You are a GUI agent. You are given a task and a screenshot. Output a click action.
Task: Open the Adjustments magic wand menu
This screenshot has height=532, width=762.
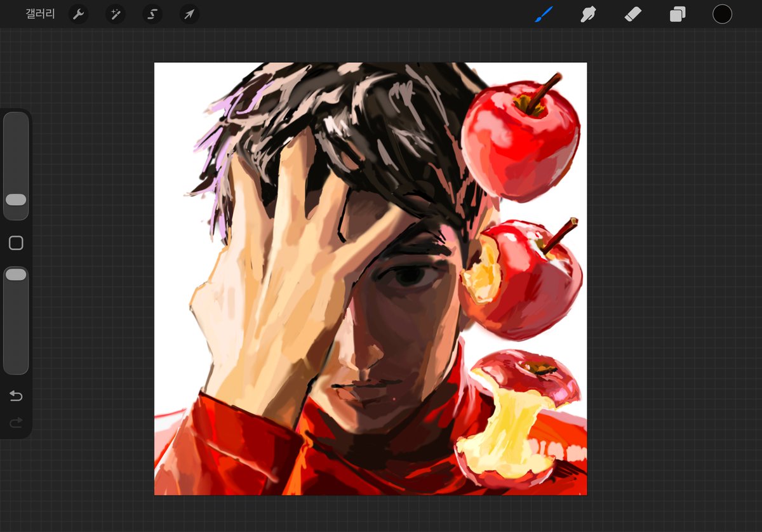click(116, 14)
